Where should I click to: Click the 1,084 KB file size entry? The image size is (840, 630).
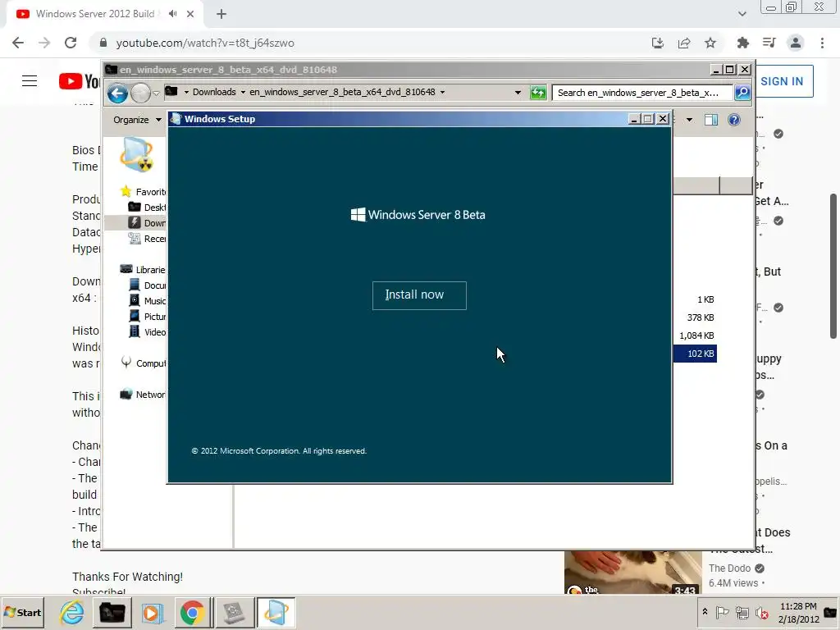(x=696, y=336)
